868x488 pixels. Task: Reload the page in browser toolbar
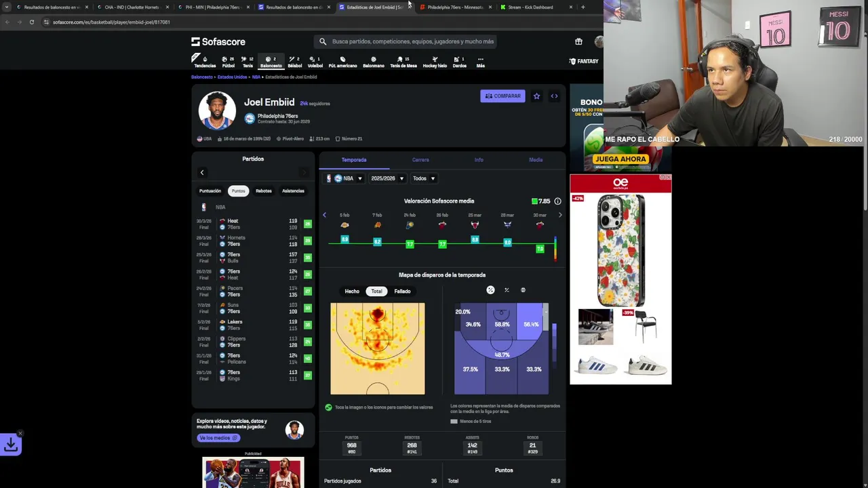pos(31,22)
